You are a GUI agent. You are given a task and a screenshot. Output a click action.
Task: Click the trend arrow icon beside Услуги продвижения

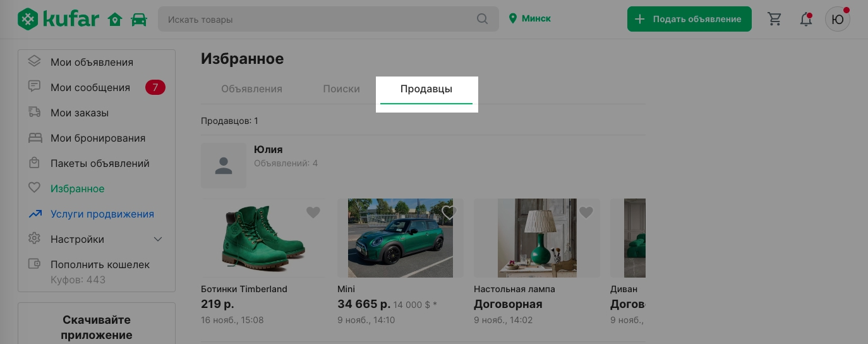coord(34,214)
